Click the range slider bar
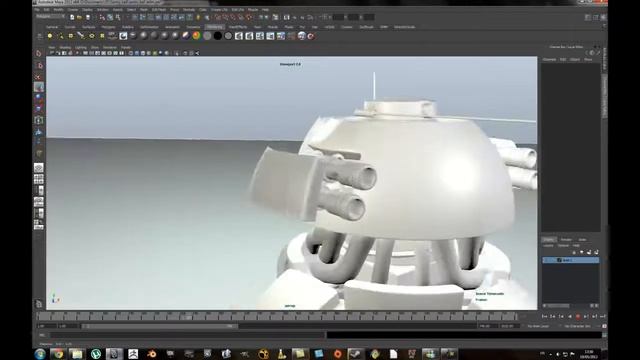640x360 pixels. pyautogui.click(x=159, y=326)
